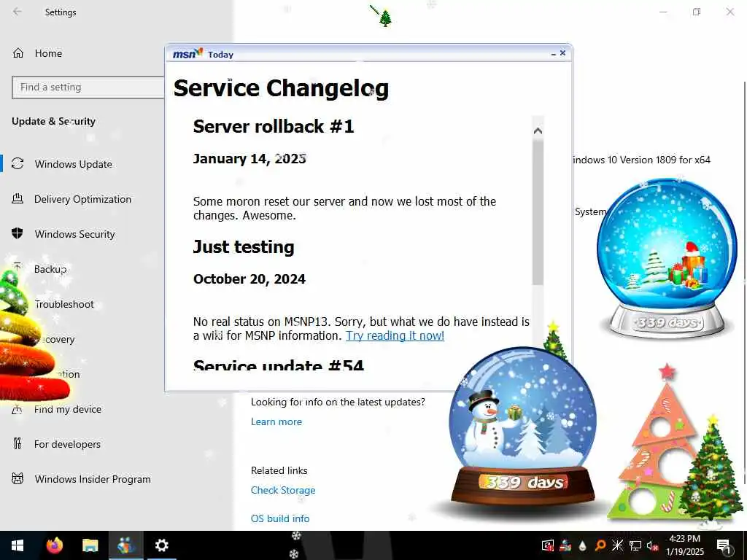The height and width of the screenshot is (560, 747).
Task: Open the Check Storage link
Action: pyautogui.click(x=283, y=490)
